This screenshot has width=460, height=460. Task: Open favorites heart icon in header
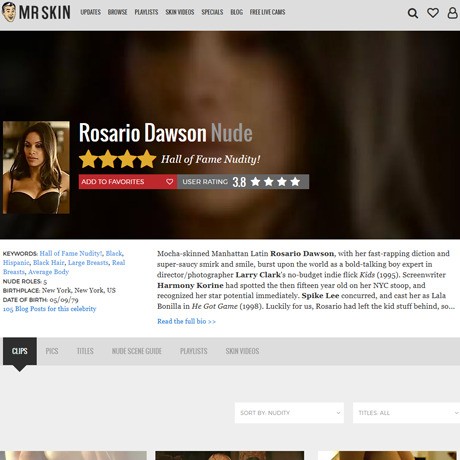(433, 13)
